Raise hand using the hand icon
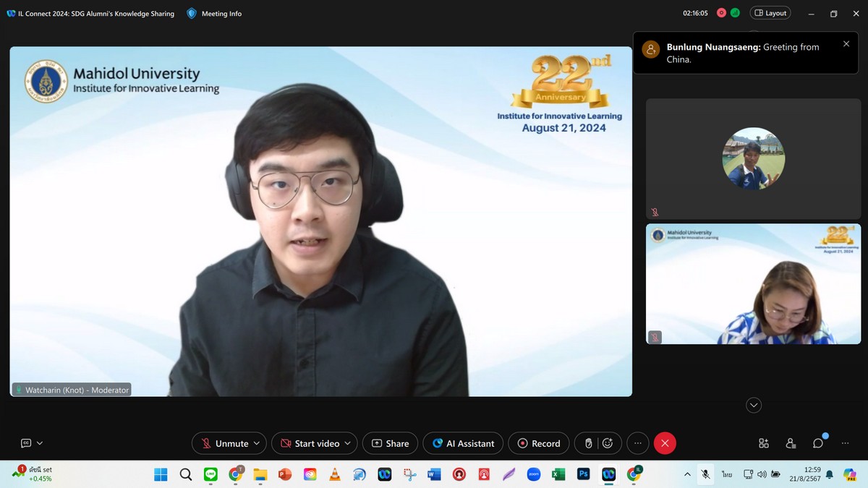The image size is (868, 488). click(x=589, y=443)
